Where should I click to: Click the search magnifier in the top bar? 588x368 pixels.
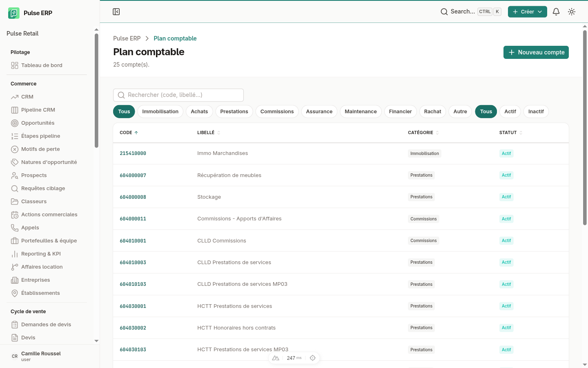(x=444, y=12)
